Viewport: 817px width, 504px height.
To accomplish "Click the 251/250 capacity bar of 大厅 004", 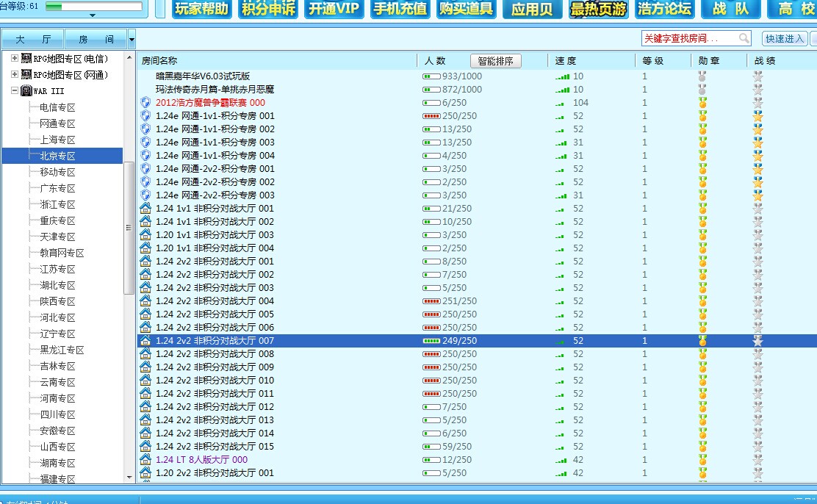I will [431, 300].
